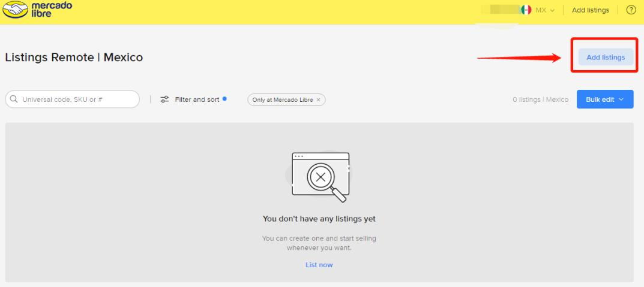Click the magnifier icon in search box
The height and width of the screenshot is (287, 644).
tap(14, 99)
